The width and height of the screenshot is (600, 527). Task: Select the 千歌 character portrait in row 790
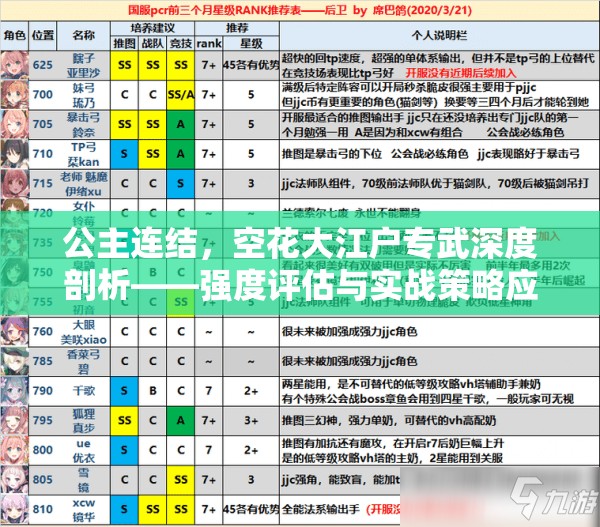15,391
